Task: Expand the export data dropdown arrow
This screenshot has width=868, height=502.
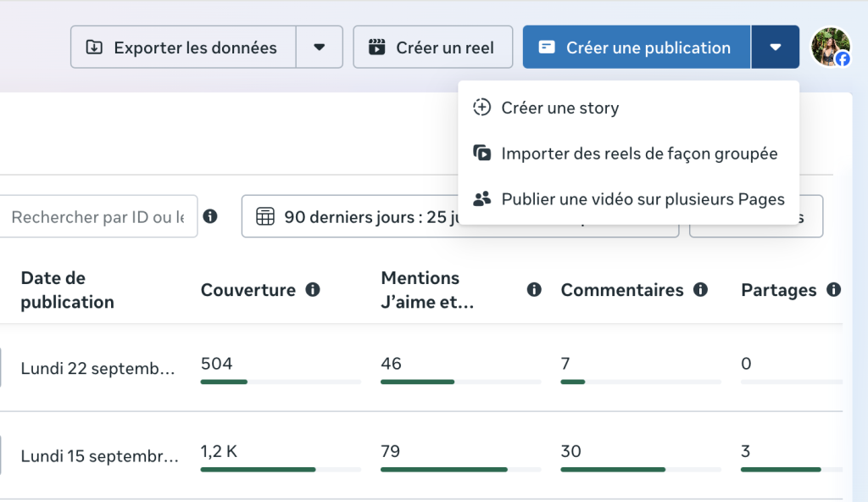Action: click(x=320, y=47)
